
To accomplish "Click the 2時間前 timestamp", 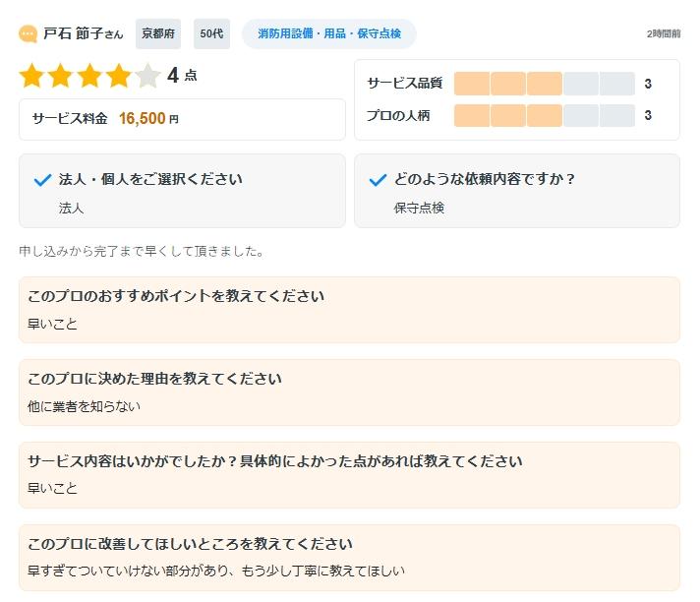I will pyautogui.click(x=663, y=33).
